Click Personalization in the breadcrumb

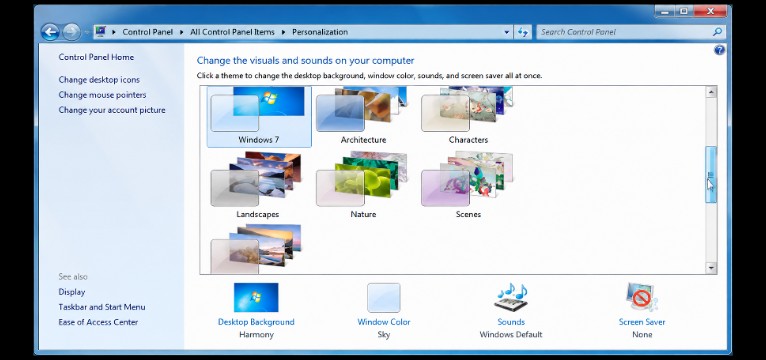[320, 32]
